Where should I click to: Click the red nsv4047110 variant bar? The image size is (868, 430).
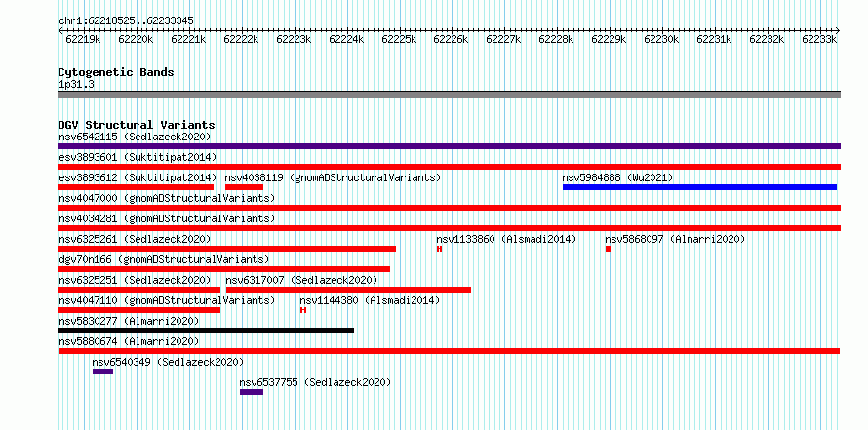coord(138,310)
